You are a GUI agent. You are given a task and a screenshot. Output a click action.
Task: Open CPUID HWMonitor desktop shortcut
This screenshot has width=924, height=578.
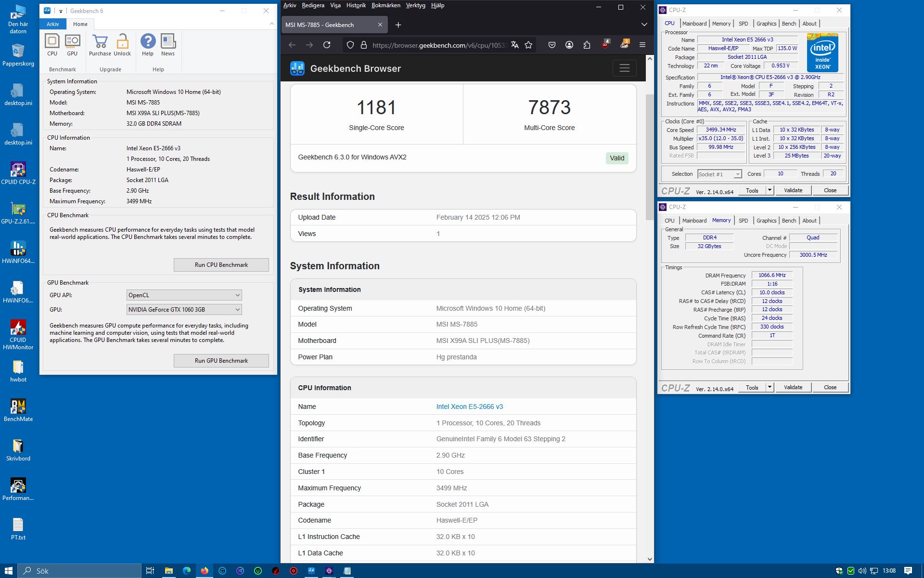tap(18, 335)
